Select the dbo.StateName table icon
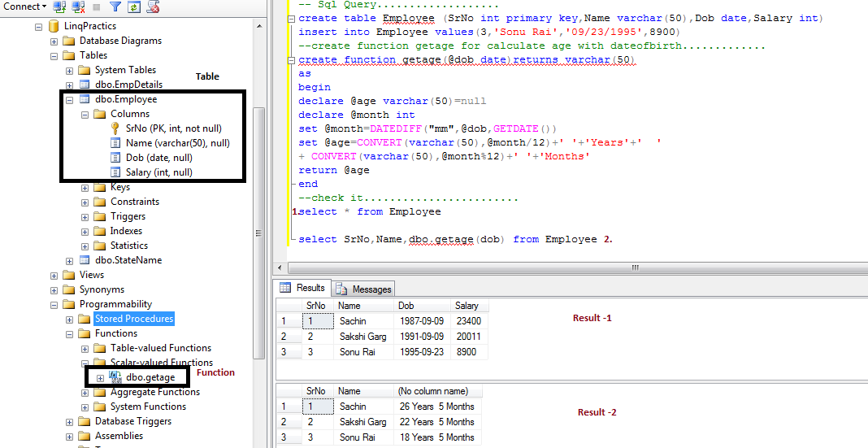The width and height of the screenshot is (868, 448). tap(85, 260)
